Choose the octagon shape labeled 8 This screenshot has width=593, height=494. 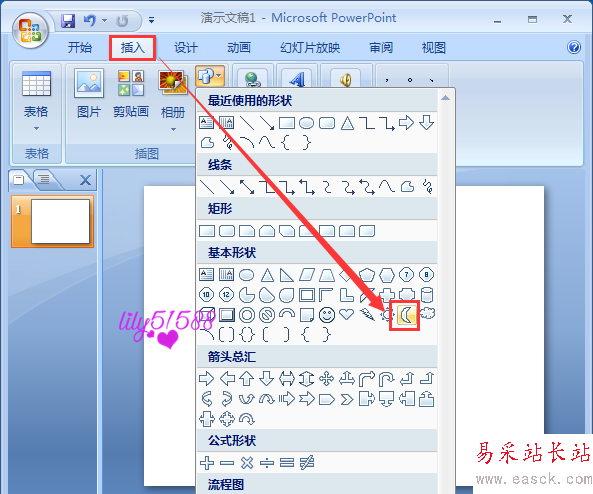pos(427,274)
